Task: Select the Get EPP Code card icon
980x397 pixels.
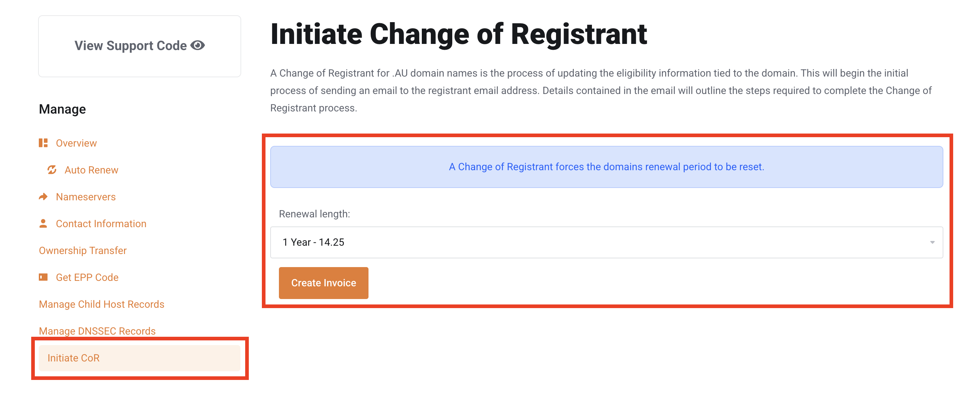Action: pyautogui.click(x=44, y=277)
